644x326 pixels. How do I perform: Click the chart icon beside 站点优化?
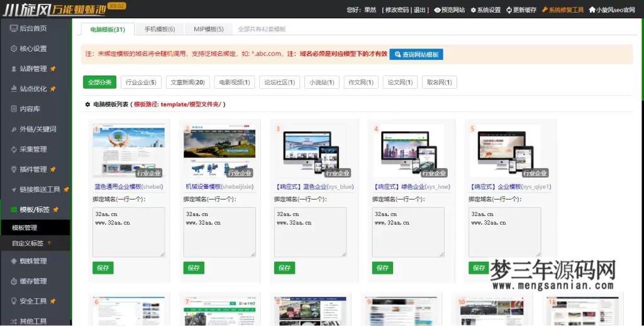pos(14,89)
